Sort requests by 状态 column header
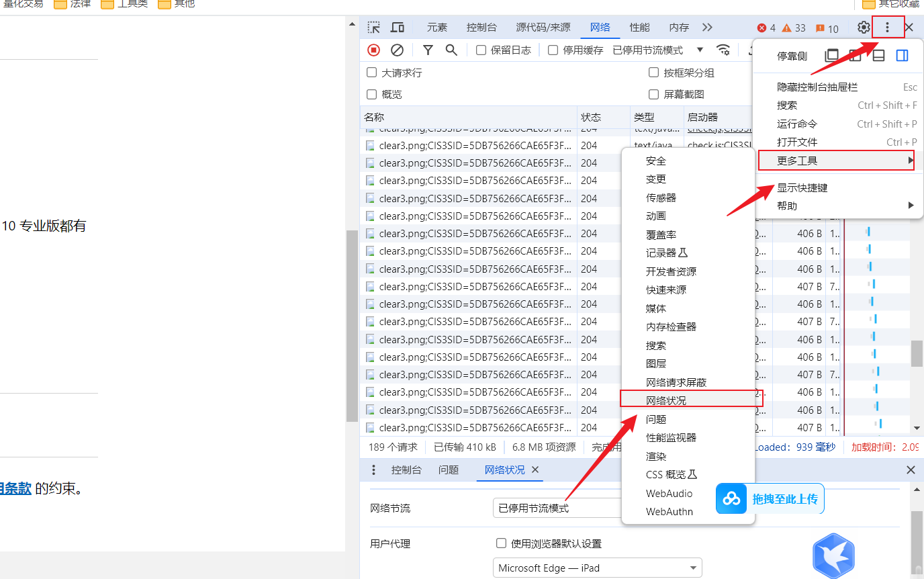Viewport: 924px width, 579px height. click(604, 117)
